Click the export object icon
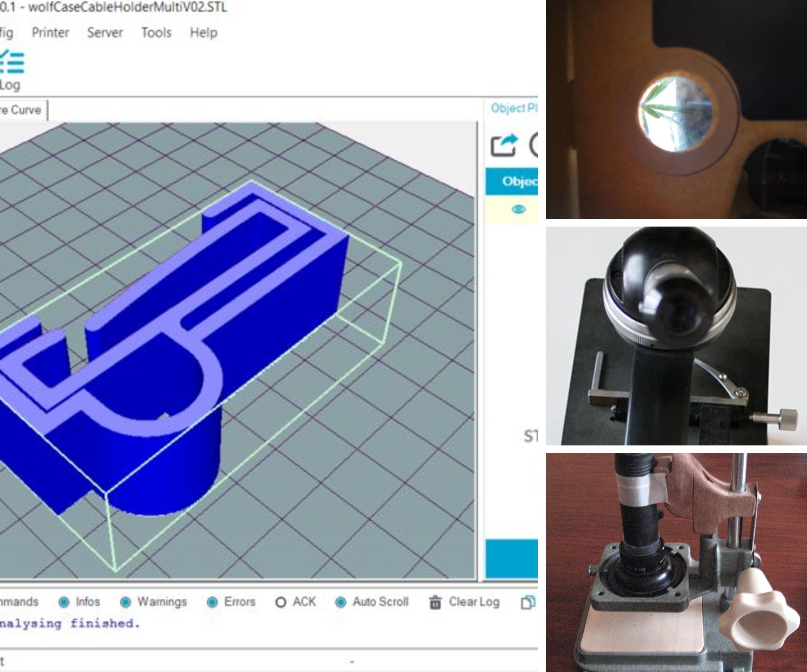The width and height of the screenshot is (807, 672). [x=504, y=145]
